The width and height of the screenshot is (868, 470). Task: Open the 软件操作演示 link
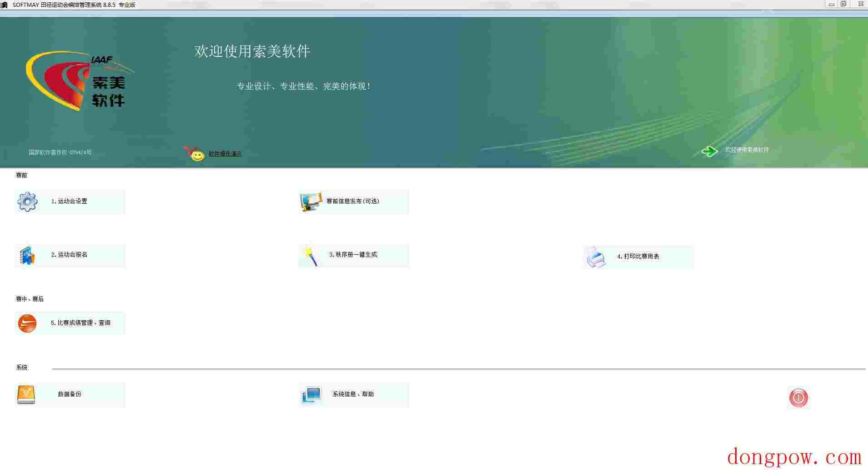[225, 154]
